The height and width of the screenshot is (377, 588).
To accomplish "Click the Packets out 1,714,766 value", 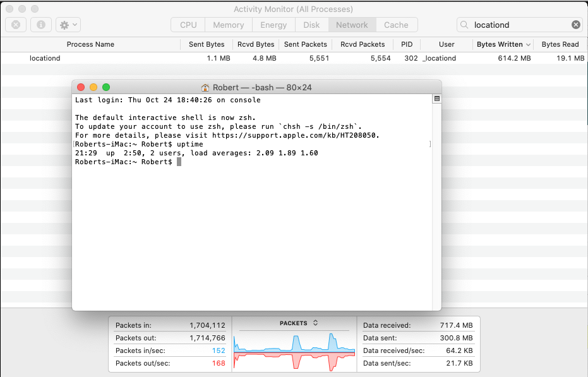I will tap(207, 338).
